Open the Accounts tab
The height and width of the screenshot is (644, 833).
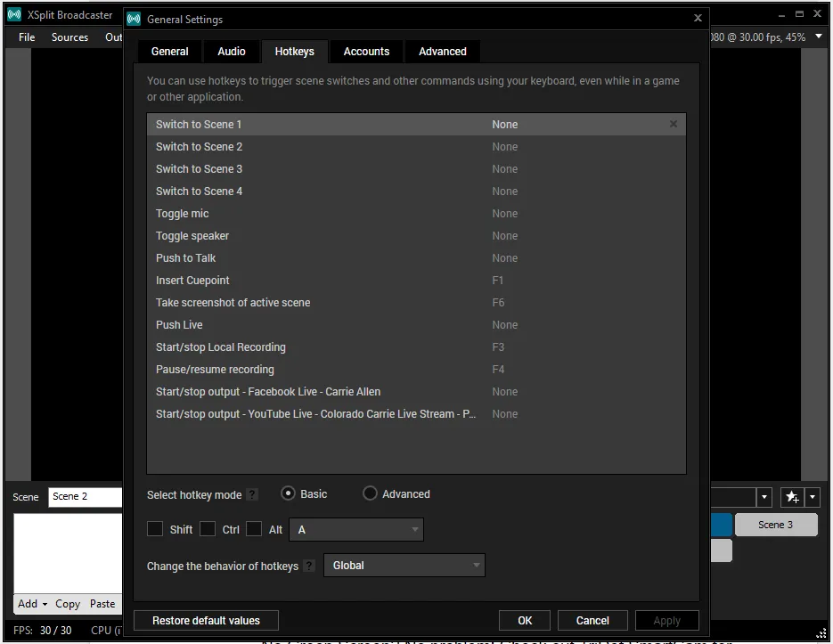366,52
